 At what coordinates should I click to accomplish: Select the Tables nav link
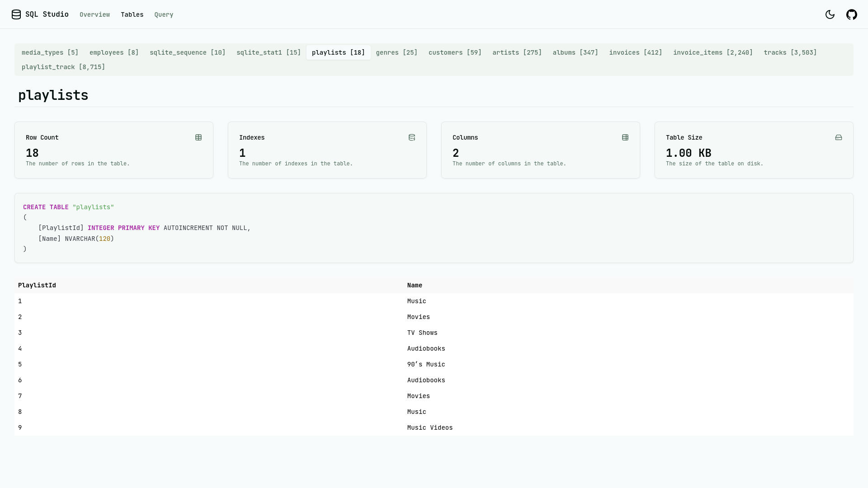132,14
